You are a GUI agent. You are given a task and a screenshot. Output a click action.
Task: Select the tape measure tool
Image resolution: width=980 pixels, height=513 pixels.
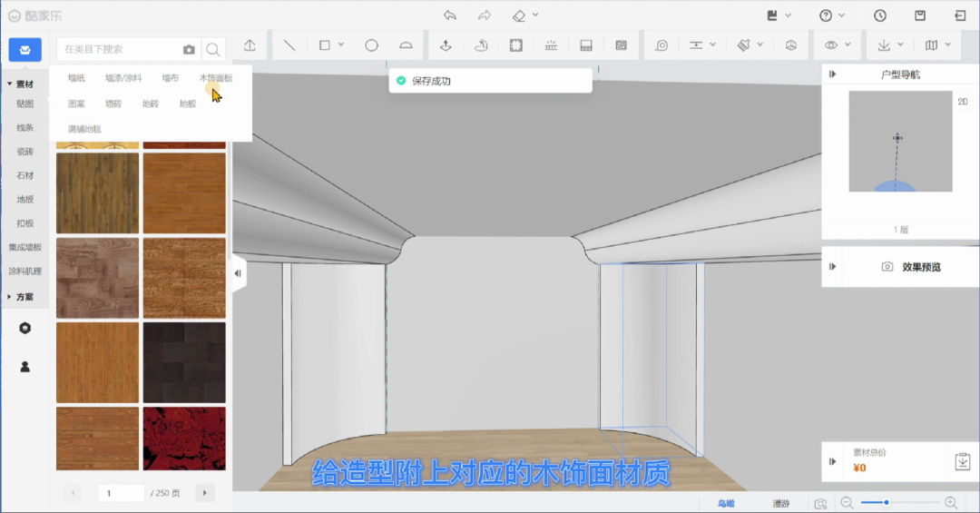(x=661, y=45)
